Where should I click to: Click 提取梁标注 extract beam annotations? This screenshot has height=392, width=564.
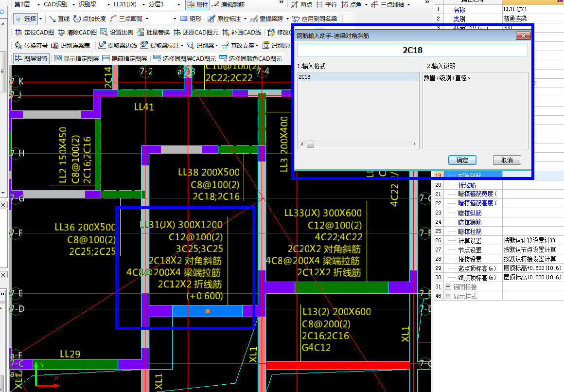click(160, 45)
